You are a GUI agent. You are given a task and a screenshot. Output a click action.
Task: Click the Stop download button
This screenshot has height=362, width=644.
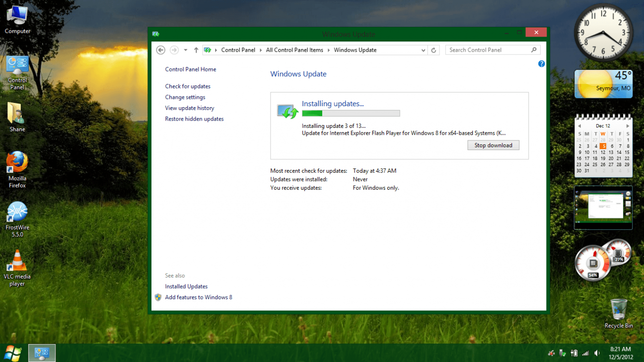point(493,145)
